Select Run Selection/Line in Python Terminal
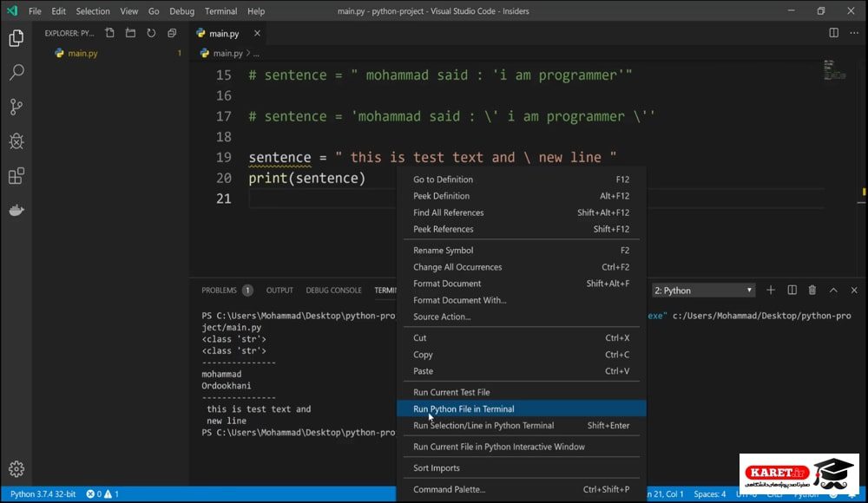This screenshot has width=868, height=503. point(521,426)
